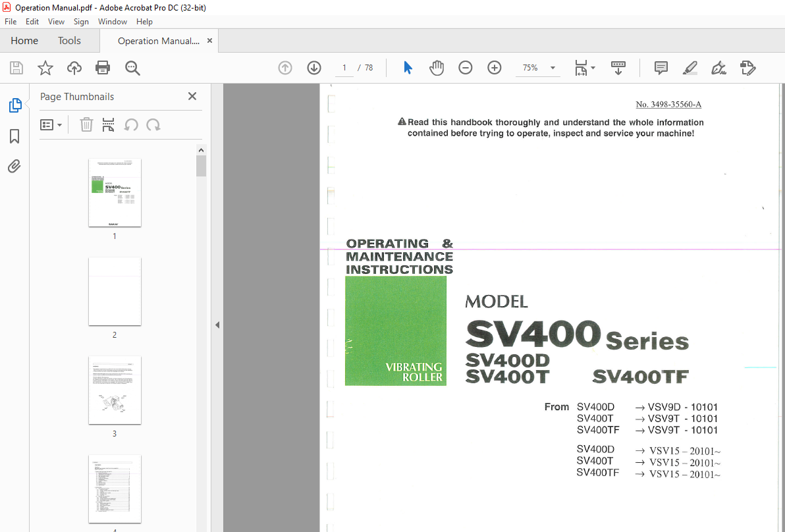
Task: Close the Page Thumbnails panel
Action: (x=192, y=96)
